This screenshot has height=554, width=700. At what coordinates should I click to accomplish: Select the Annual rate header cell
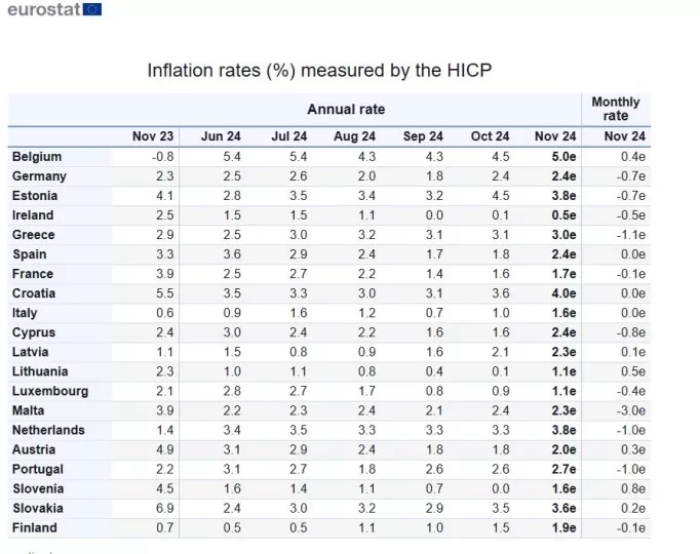(345, 109)
